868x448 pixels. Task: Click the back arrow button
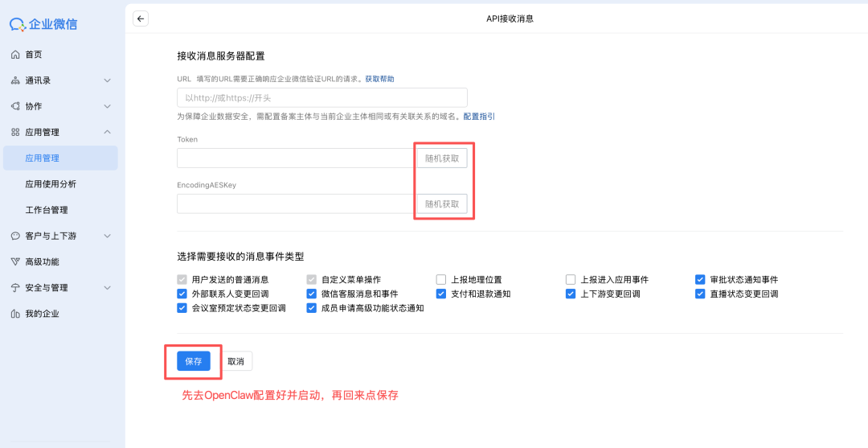(x=141, y=18)
